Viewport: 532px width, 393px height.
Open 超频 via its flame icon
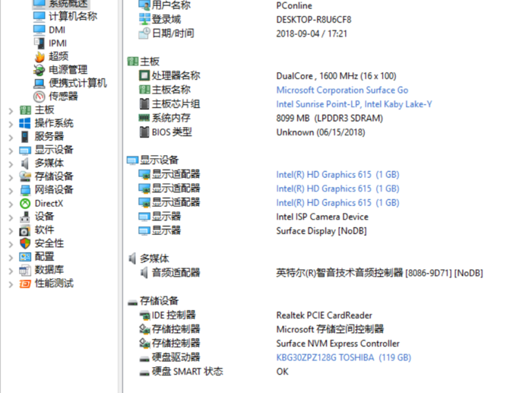coord(40,56)
